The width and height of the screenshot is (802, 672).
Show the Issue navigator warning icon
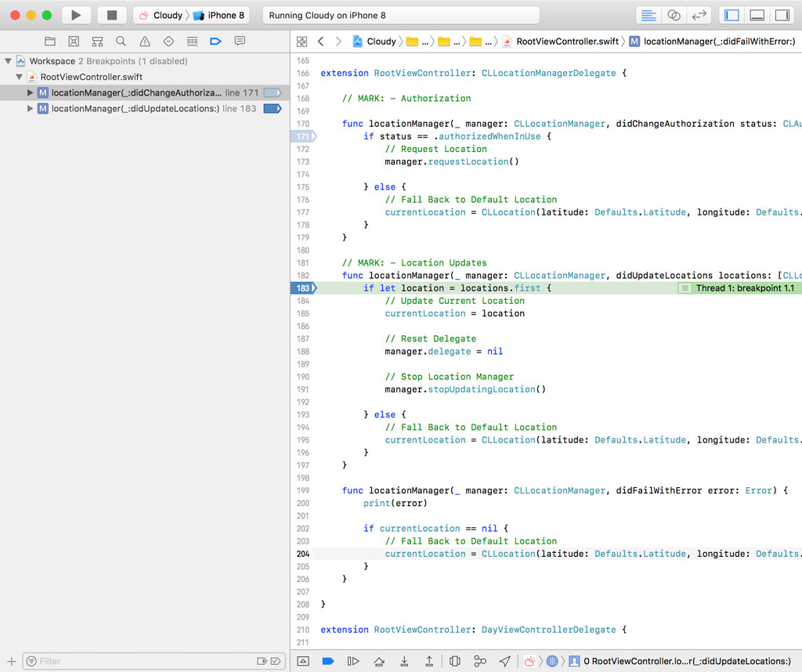coord(145,41)
